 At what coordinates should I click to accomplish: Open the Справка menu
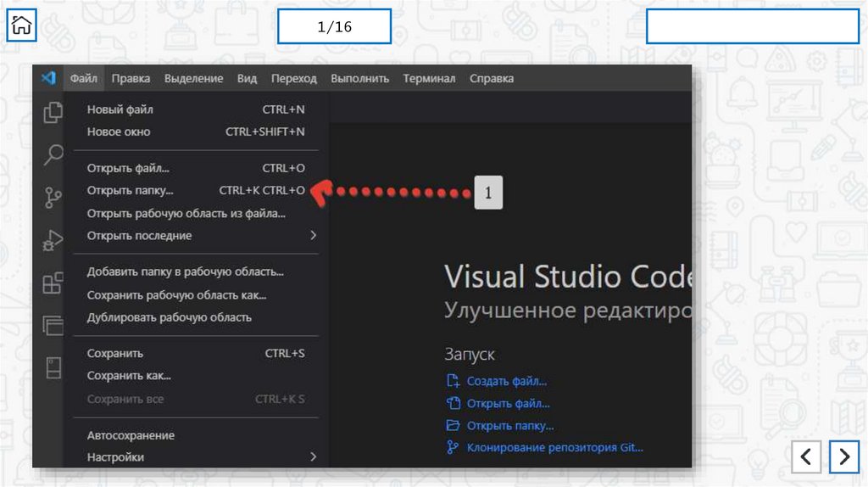point(492,78)
